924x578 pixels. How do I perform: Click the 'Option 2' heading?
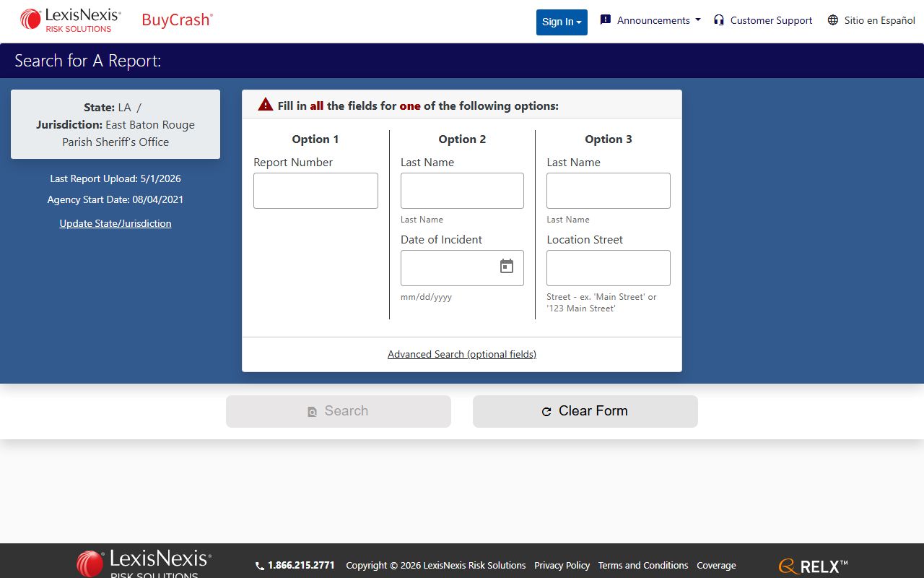coord(462,139)
